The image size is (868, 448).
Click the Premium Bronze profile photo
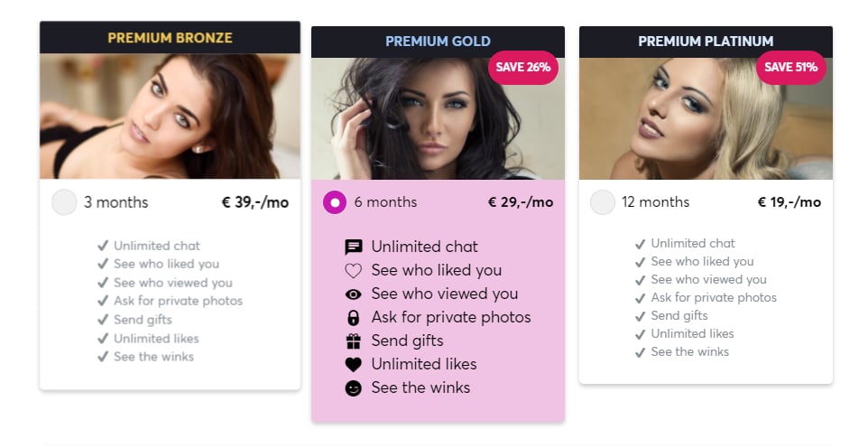pyautogui.click(x=170, y=116)
